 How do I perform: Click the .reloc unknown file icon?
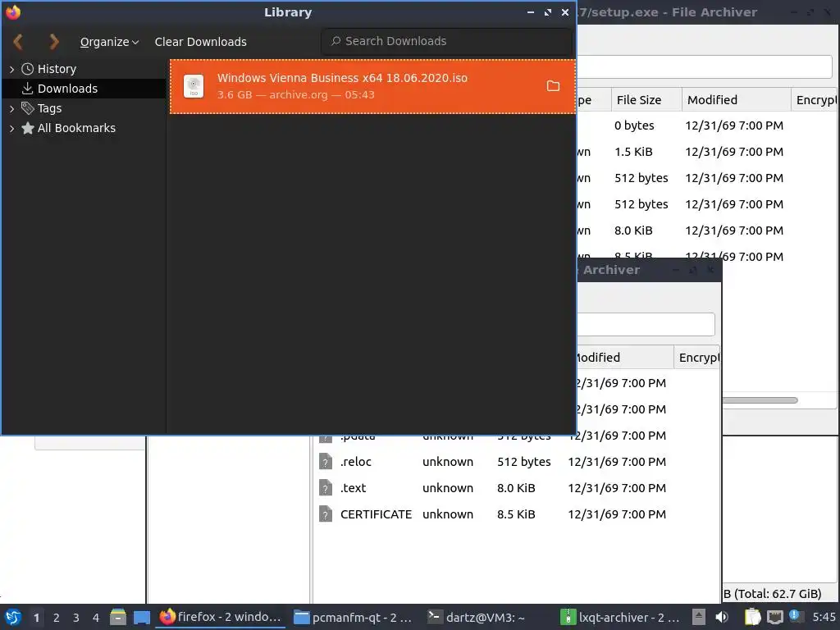pos(326,461)
